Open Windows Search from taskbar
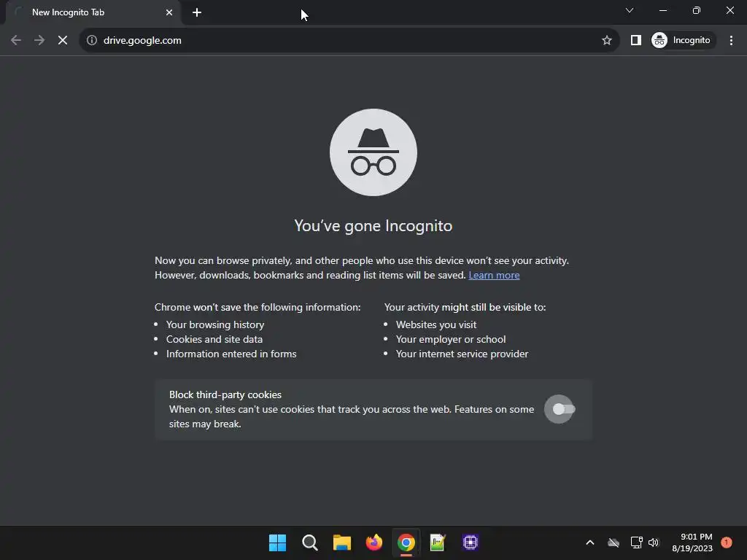Image resolution: width=747 pixels, height=560 pixels. point(309,542)
